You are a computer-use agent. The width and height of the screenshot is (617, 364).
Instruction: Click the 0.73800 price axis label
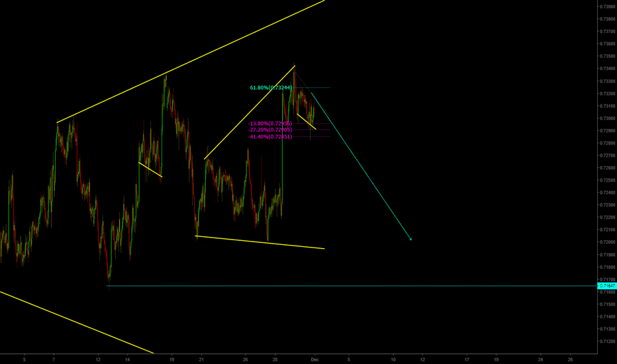click(608, 19)
